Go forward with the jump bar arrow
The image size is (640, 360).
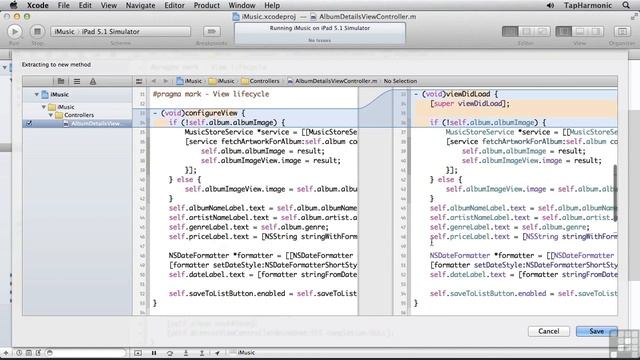(x=165, y=81)
